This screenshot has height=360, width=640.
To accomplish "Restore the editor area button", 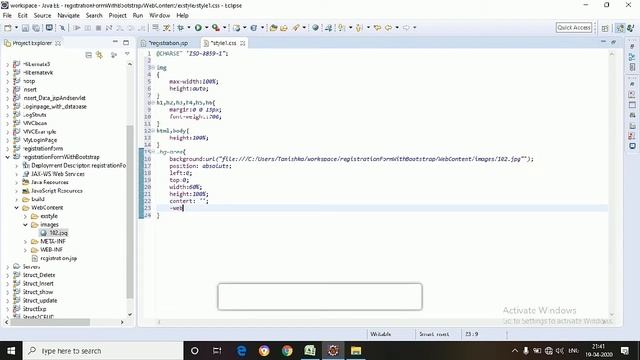I will click(613, 42).
